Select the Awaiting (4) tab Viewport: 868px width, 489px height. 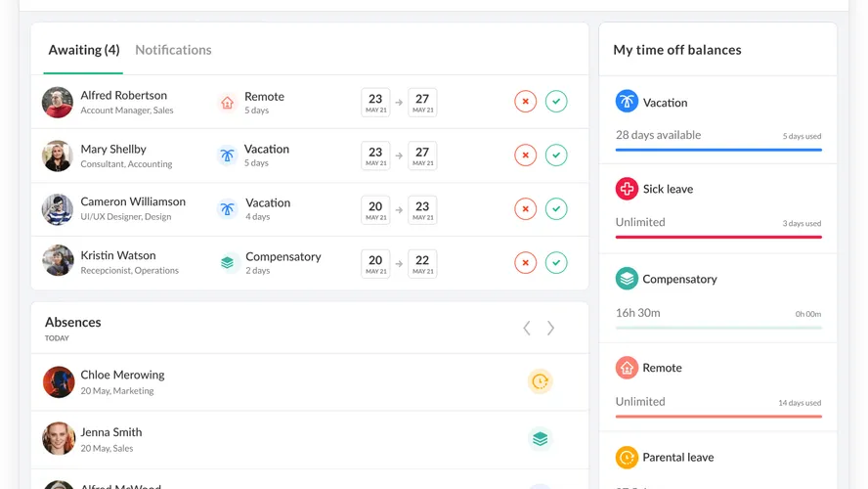[x=84, y=50]
